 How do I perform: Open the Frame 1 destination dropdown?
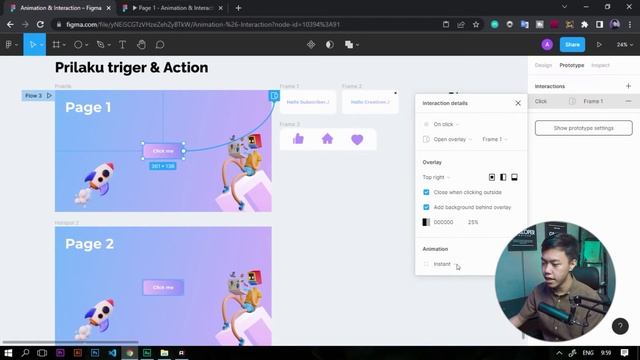tap(495, 139)
